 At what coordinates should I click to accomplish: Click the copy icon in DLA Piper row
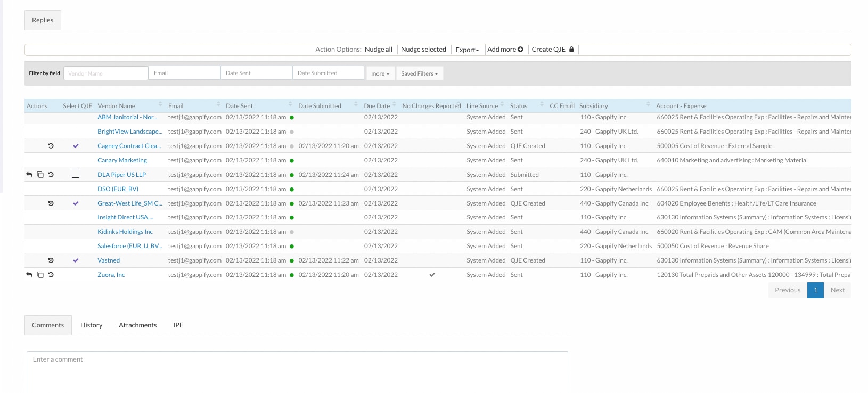[x=40, y=175]
